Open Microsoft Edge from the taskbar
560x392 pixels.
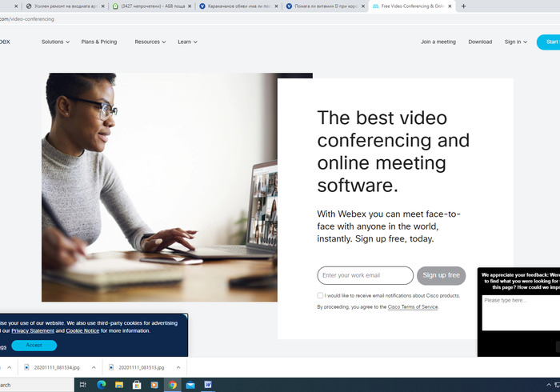point(102,385)
